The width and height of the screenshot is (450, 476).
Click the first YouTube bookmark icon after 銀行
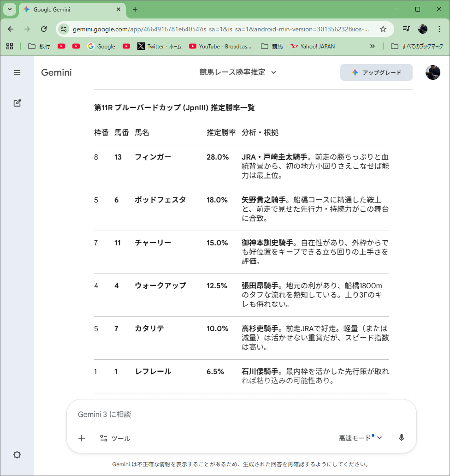[x=61, y=46]
